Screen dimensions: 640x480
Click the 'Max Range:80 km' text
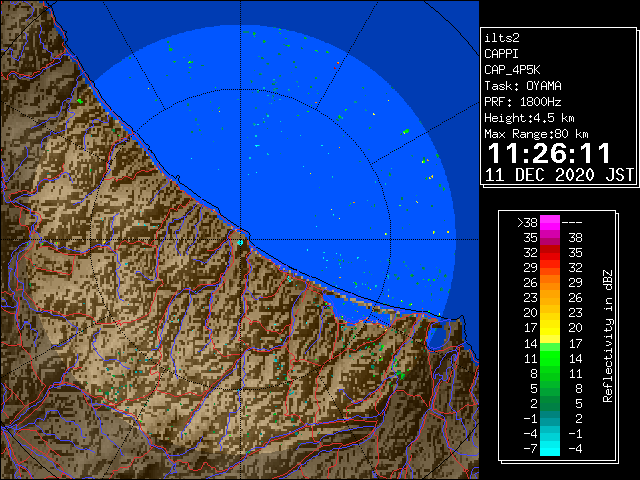536,134
